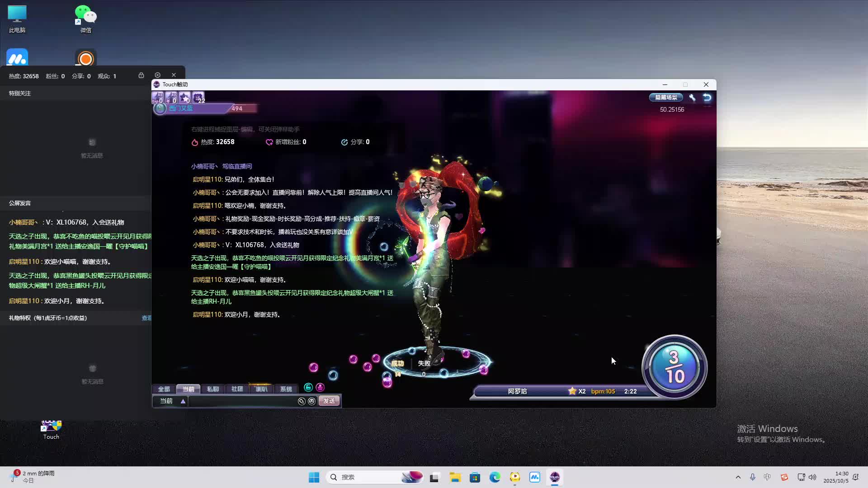868x488 pixels.
Task: Click the blue return arrow icon
Action: [x=707, y=98]
